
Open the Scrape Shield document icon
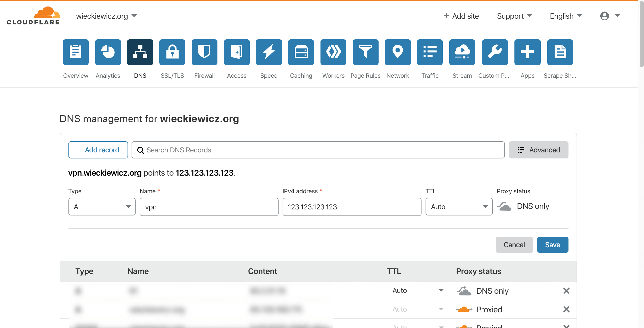[x=560, y=52]
